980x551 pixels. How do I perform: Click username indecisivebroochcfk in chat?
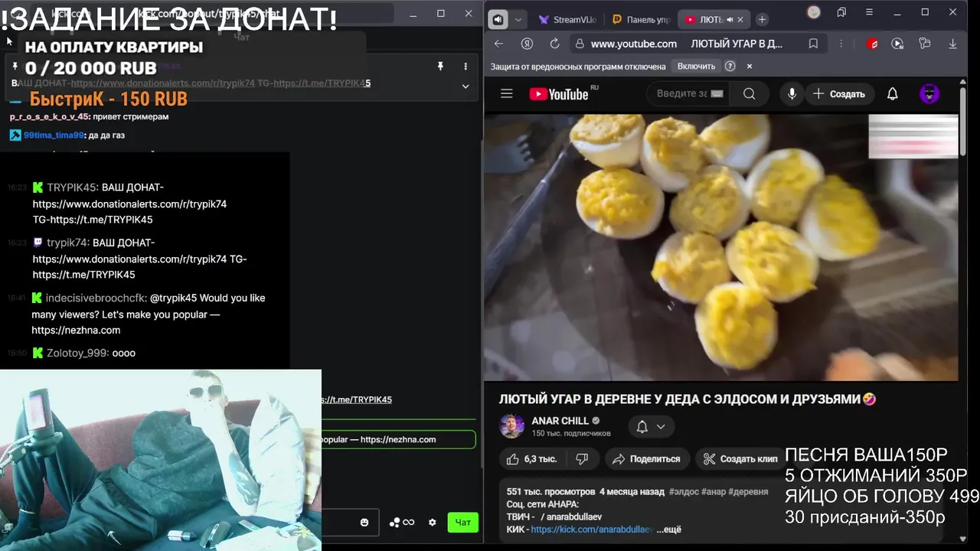(96, 298)
